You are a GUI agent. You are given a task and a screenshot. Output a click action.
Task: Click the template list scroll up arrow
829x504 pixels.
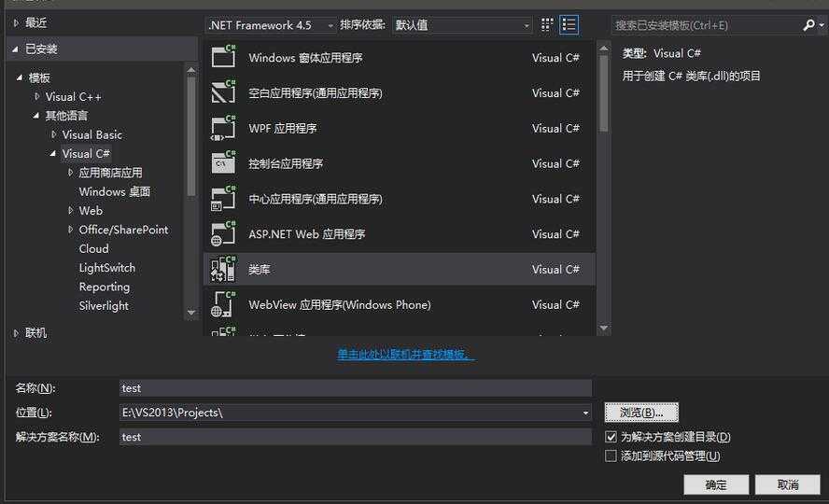(x=603, y=49)
